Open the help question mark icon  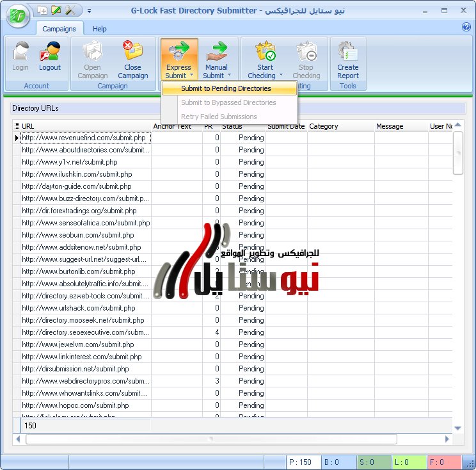click(x=466, y=27)
